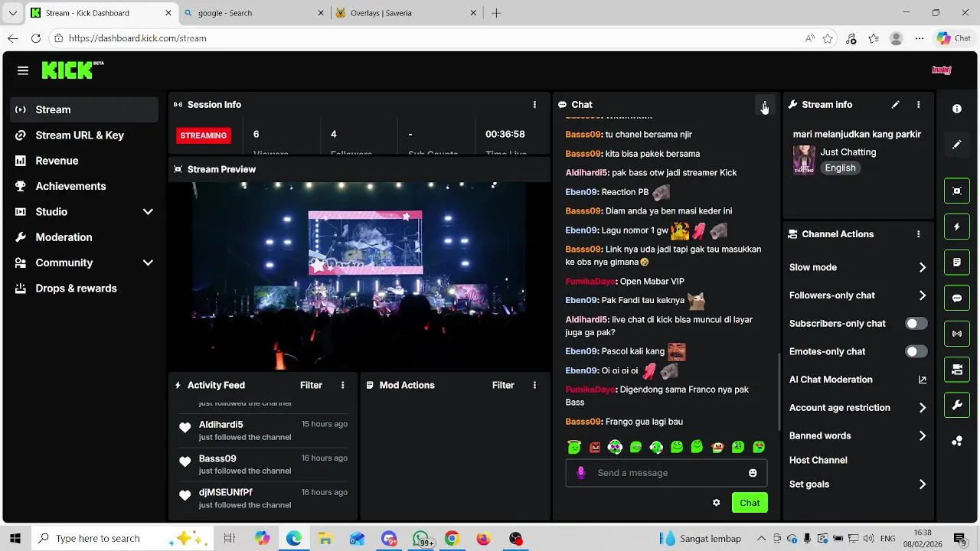
Task: Click the English language tag
Action: [x=840, y=168]
